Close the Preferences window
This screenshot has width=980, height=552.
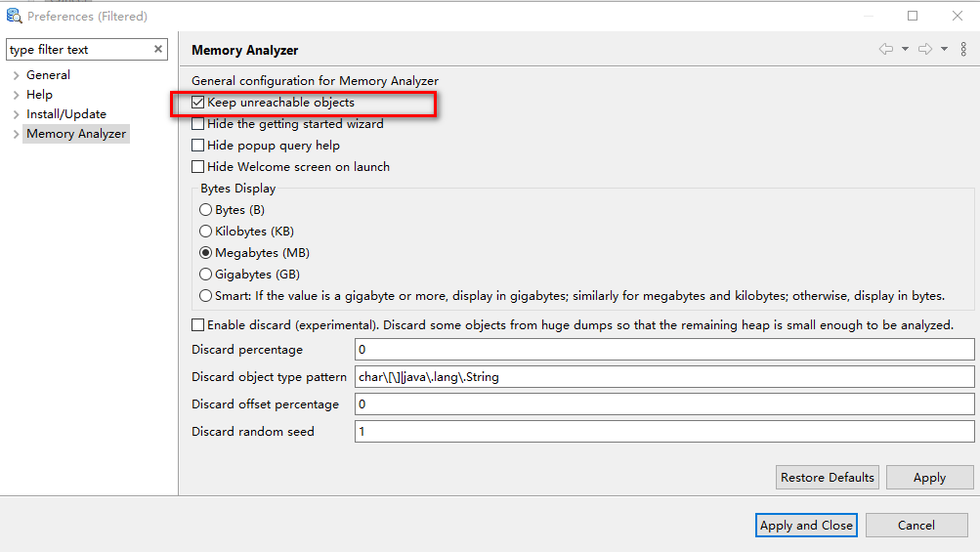pos(957,16)
